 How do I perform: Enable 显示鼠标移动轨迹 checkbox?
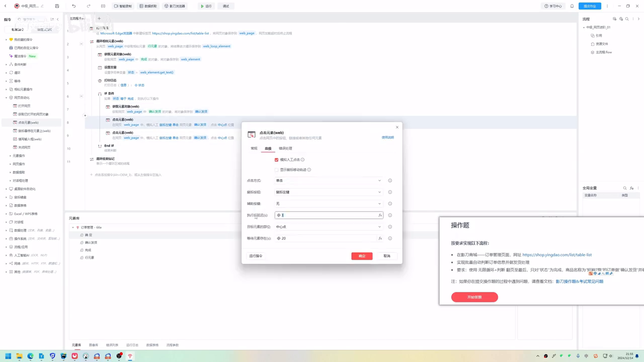[x=276, y=170]
